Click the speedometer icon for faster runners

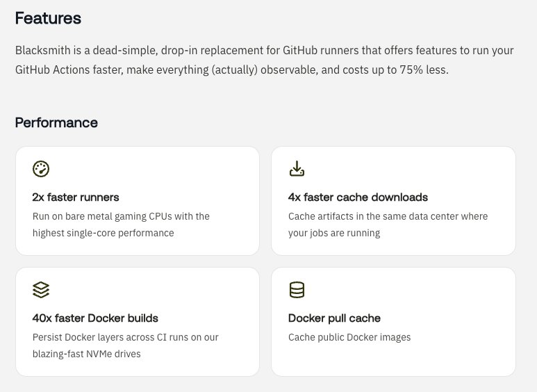[x=41, y=169]
